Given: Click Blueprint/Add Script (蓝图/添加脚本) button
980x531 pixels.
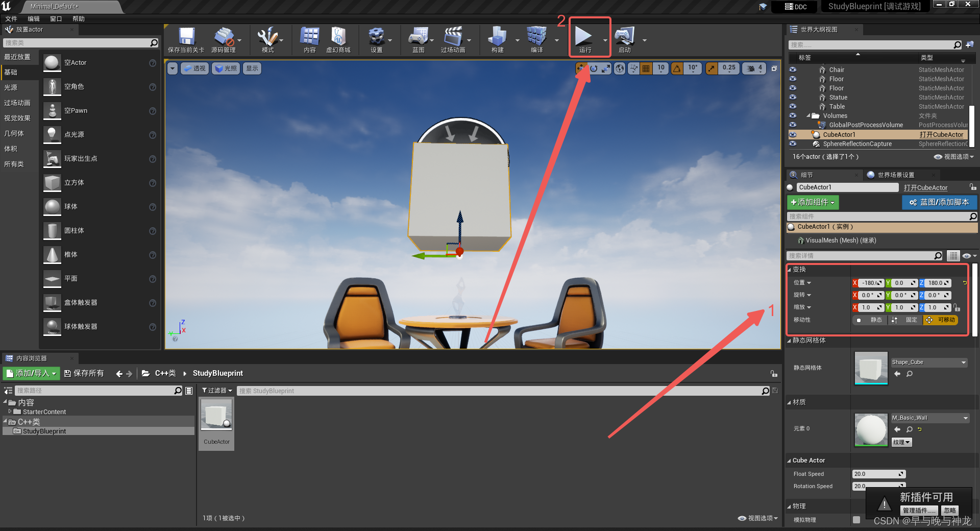Looking at the screenshot, I should [939, 203].
